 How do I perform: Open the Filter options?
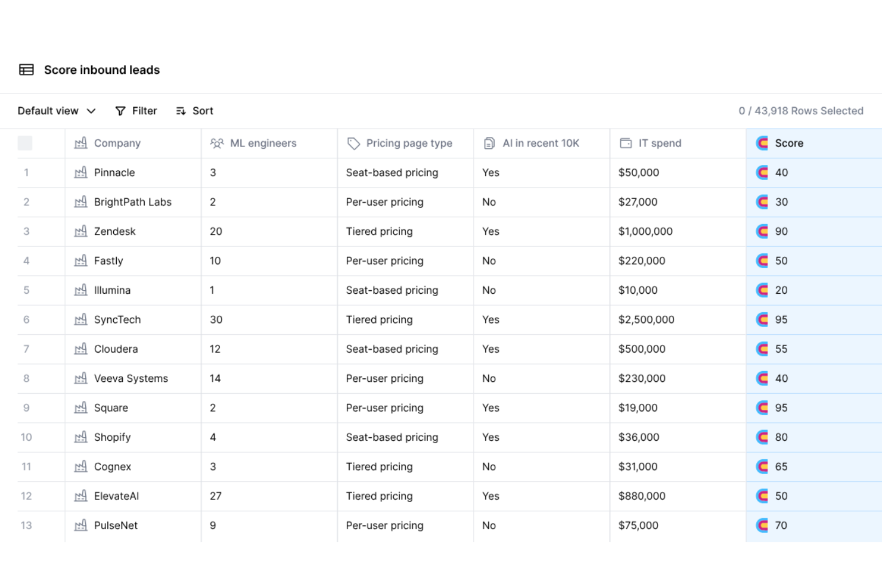(136, 111)
